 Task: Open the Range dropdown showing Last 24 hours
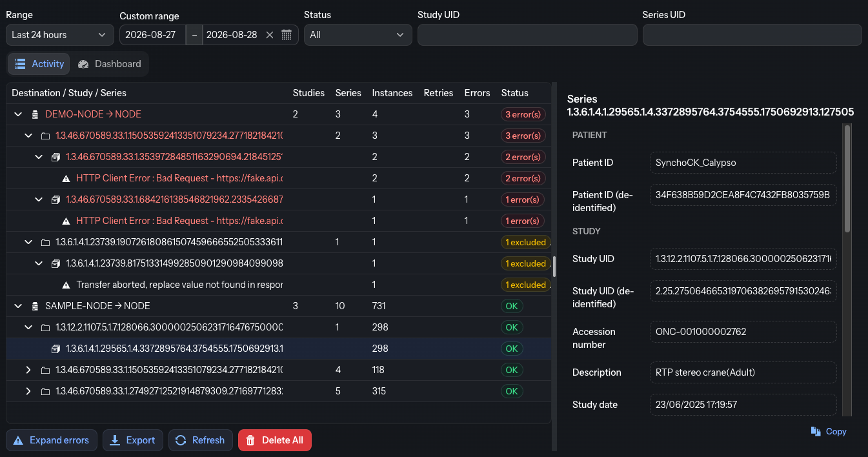[x=60, y=35]
